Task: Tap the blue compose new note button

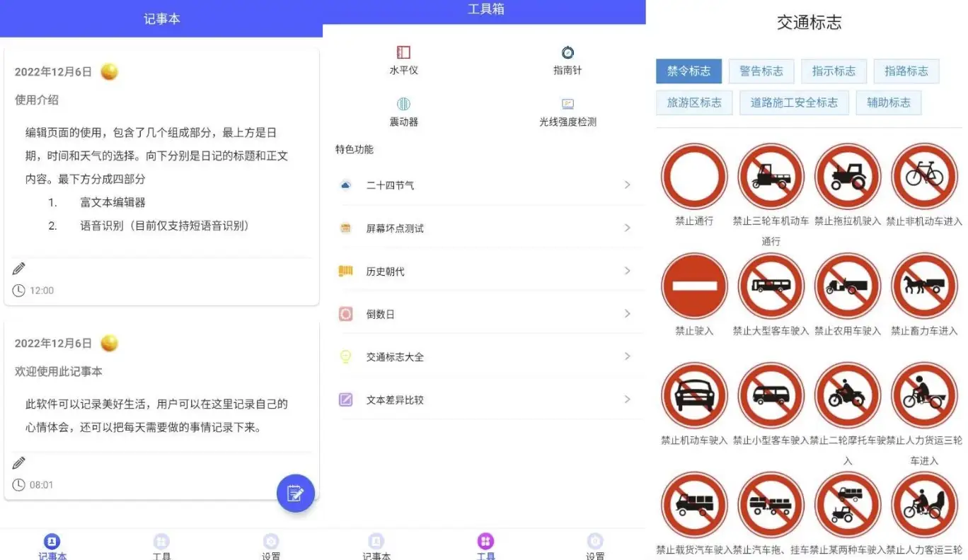Action: 295,493
